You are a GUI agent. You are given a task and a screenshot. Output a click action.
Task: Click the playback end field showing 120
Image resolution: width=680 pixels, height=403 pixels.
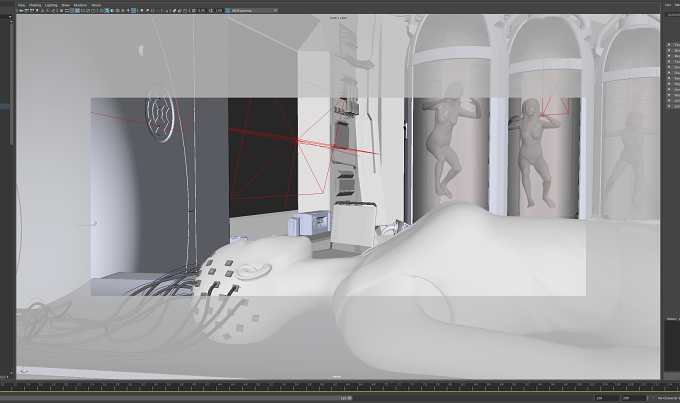[606, 398]
